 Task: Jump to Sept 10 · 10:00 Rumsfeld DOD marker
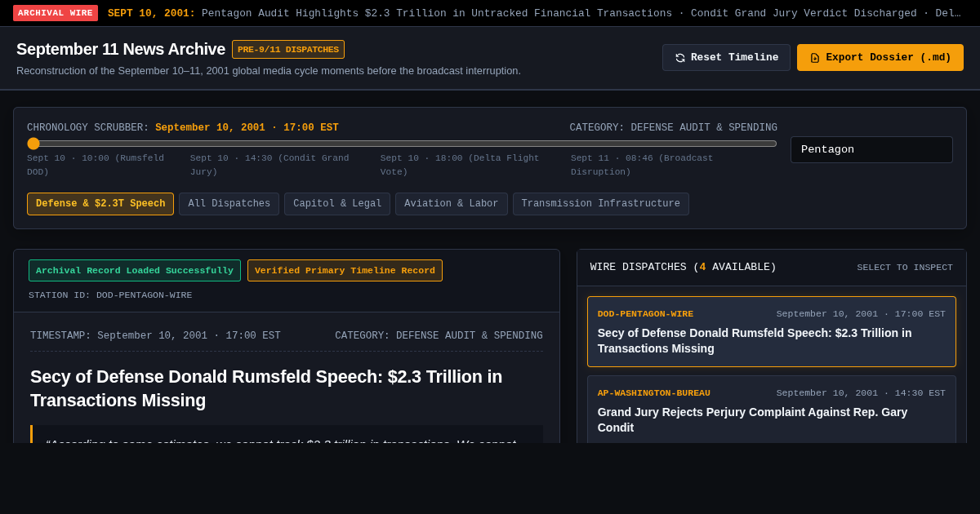pyautogui.click(x=96, y=165)
